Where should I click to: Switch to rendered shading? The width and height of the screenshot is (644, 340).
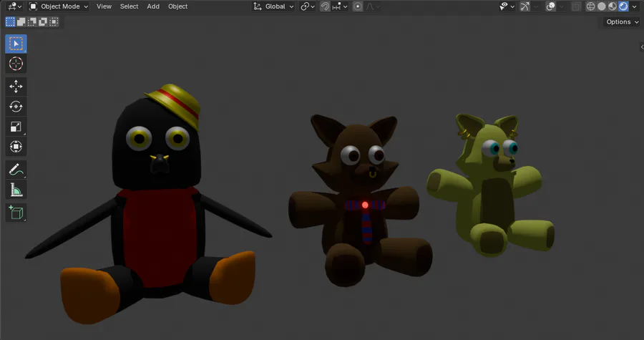[623, 6]
